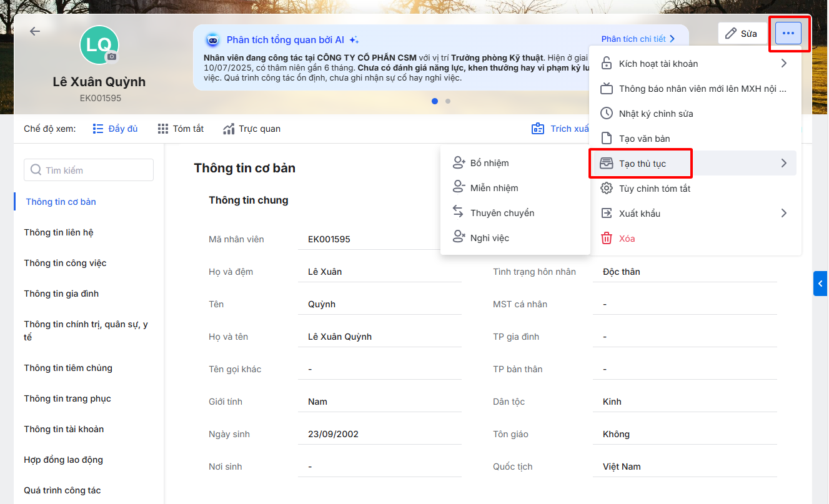This screenshot has width=829, height=504.
Task: Choose Nghỉ việc resignation option
Action: coord(489,238)
